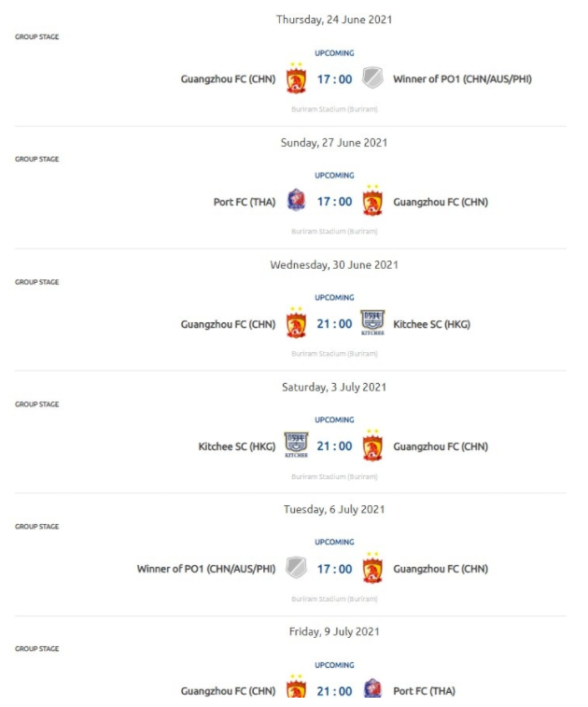Click the Friday, 9 July 2021 date header
Screen dimensions: 588x707
tap(334, 631)
